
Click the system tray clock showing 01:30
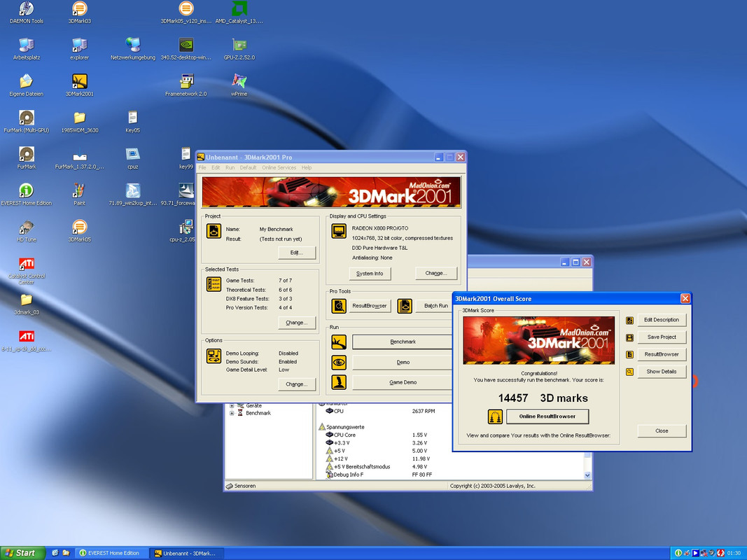(x=734, y=553)
